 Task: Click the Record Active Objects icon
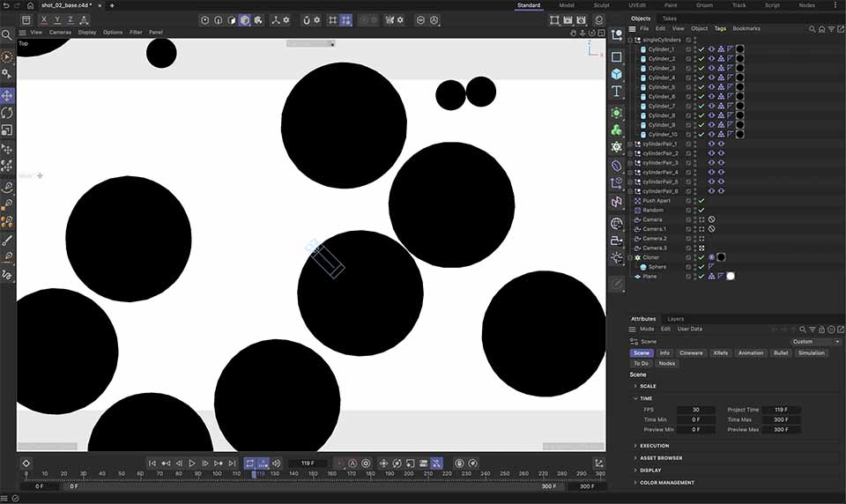[339, 463]
